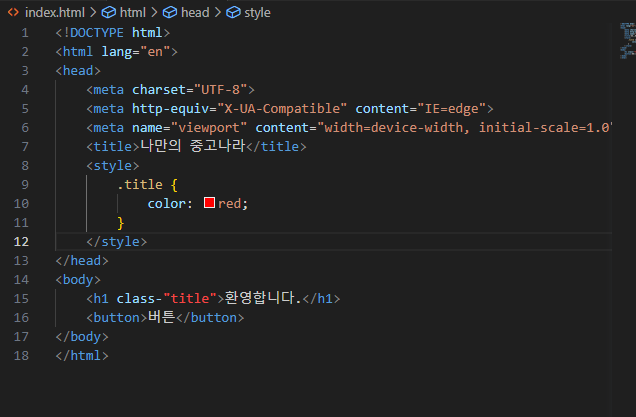Click the title text 나만의 중고나라

pos(193,146)
